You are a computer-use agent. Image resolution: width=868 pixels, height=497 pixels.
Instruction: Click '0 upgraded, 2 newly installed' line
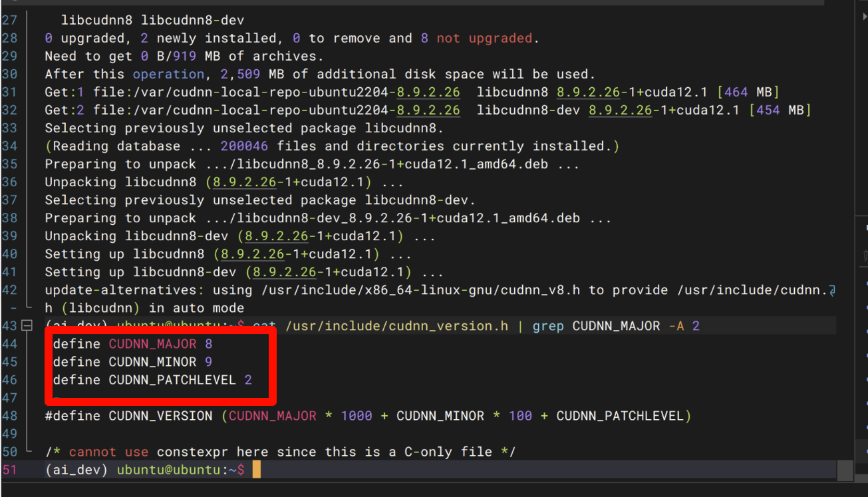pyautogui.click(x=292, y=39)
